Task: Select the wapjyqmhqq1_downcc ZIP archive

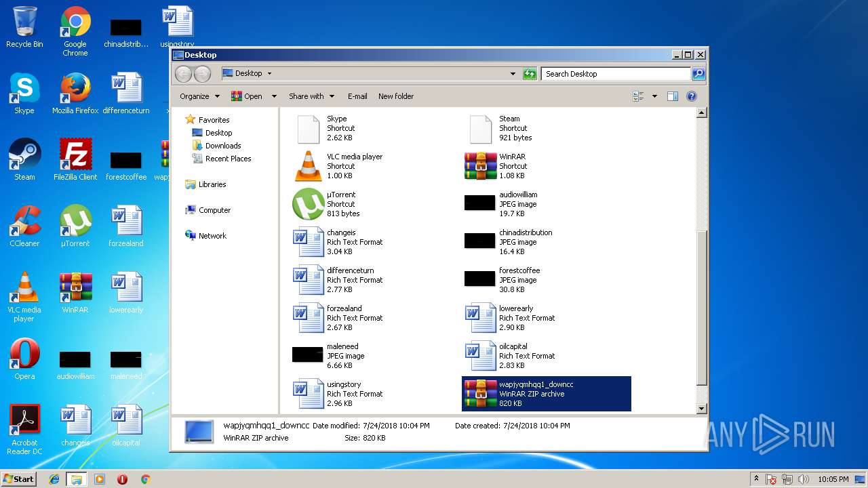Action: coord(547,394)
